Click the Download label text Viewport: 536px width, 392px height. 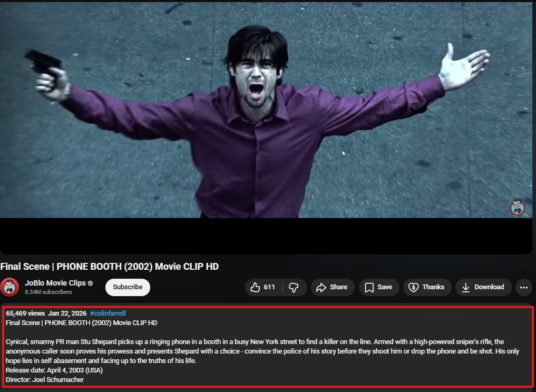tap(489, 287)
